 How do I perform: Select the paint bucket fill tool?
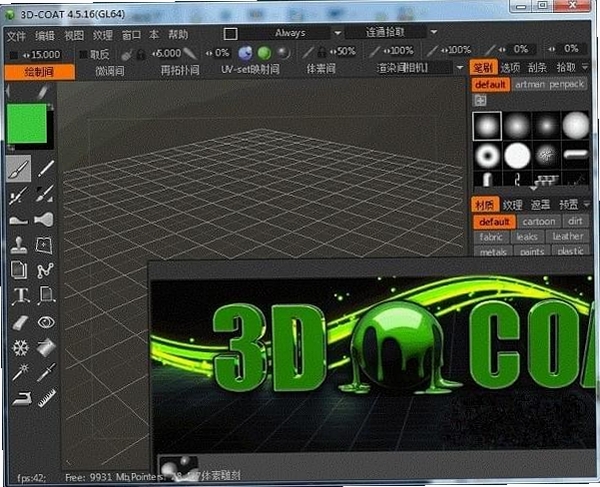[46, 347]
